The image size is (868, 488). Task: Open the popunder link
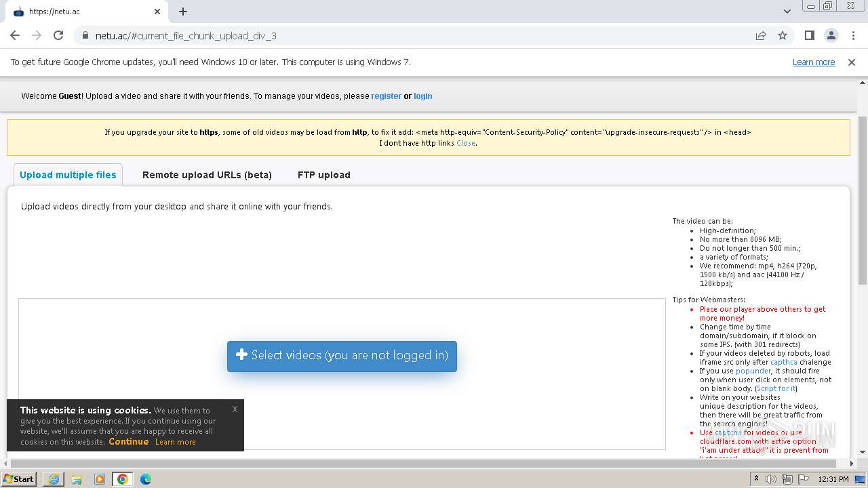[753, 371]
